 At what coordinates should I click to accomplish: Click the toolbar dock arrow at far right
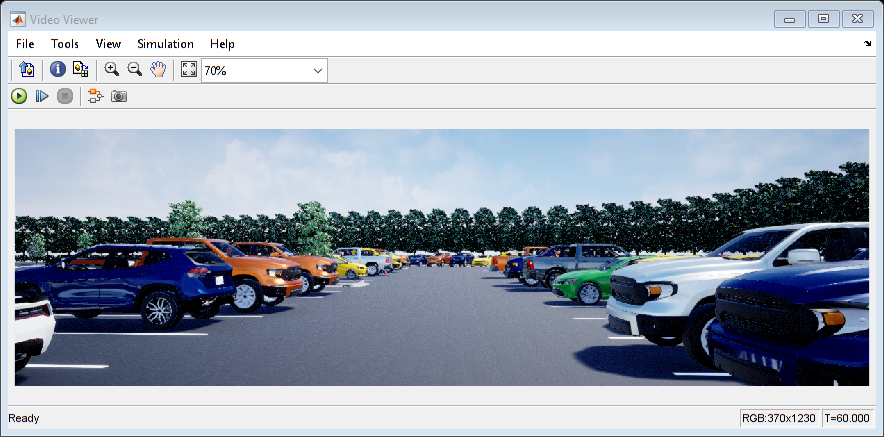[867, 43]
